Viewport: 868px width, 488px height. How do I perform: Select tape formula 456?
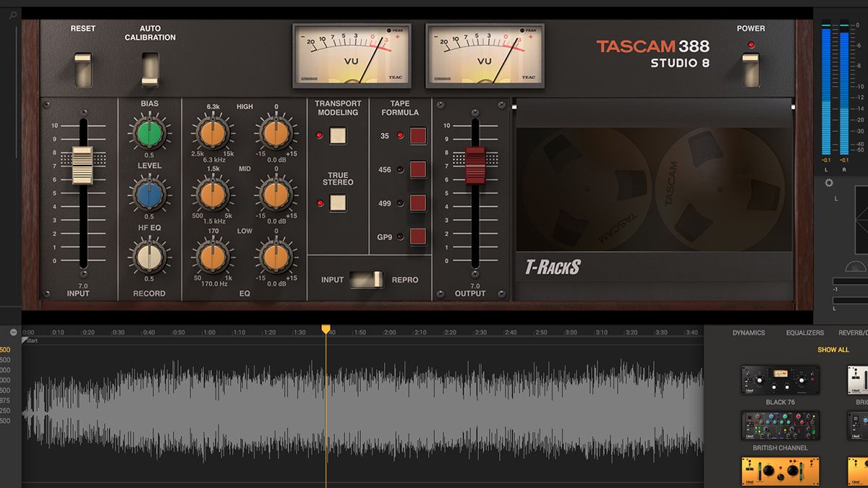418,170
